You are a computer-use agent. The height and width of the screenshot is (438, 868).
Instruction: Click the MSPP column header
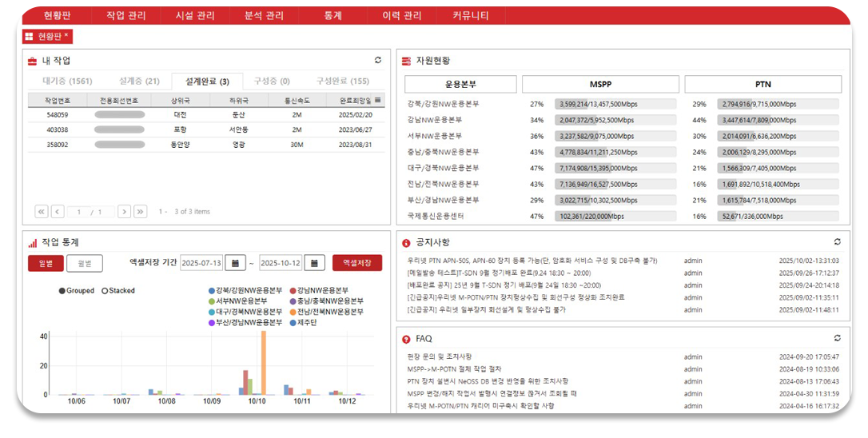[x=600, y=84]
